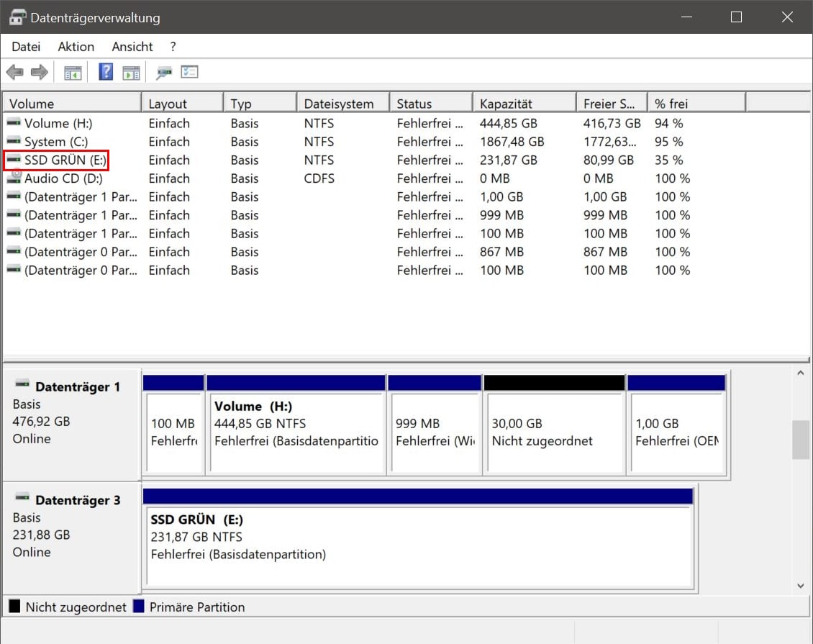Select the Datenträger 1 partition row with 999 MB
The image size is (813, 644).
[x=373, y=215]
